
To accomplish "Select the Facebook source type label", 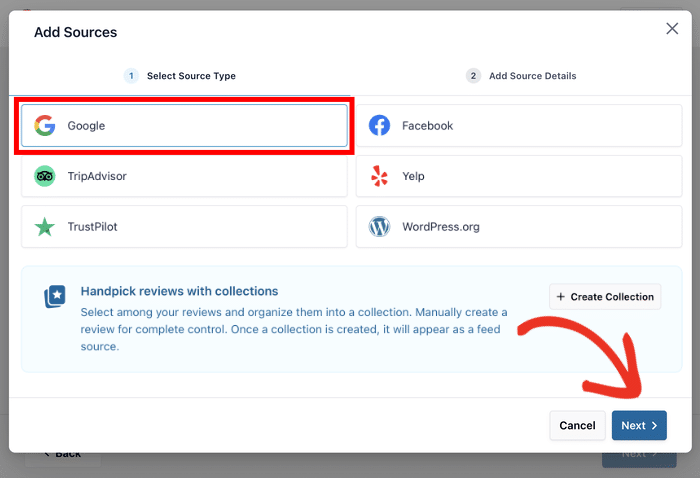I will tap(427, 126).
